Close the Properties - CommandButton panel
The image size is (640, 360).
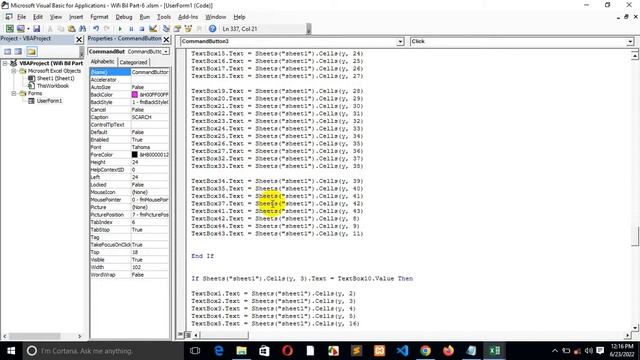166,40
